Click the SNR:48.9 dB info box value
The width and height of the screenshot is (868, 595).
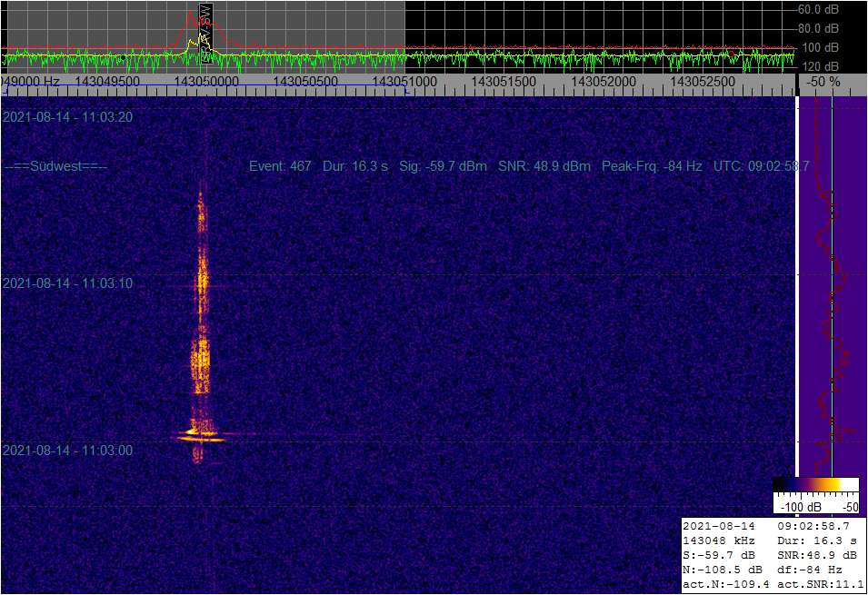817,555
